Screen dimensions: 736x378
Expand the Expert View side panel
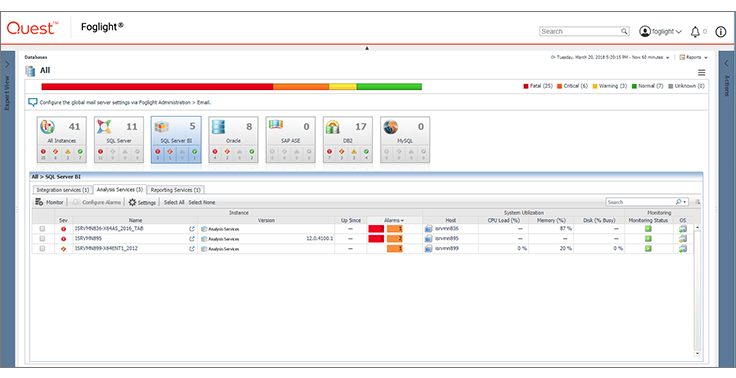(8, 64)
